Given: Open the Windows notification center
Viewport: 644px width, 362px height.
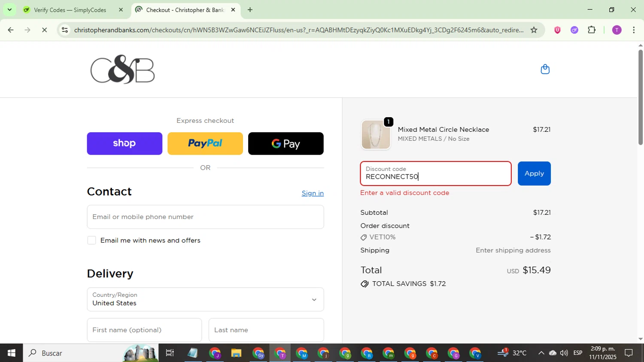Looking at the screenshot, I should (x=629, y=353).
